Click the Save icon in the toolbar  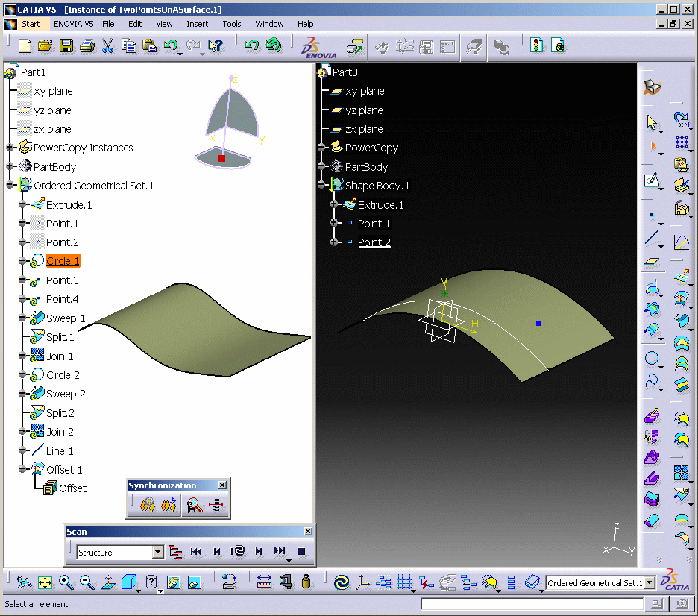click(66, 46)
